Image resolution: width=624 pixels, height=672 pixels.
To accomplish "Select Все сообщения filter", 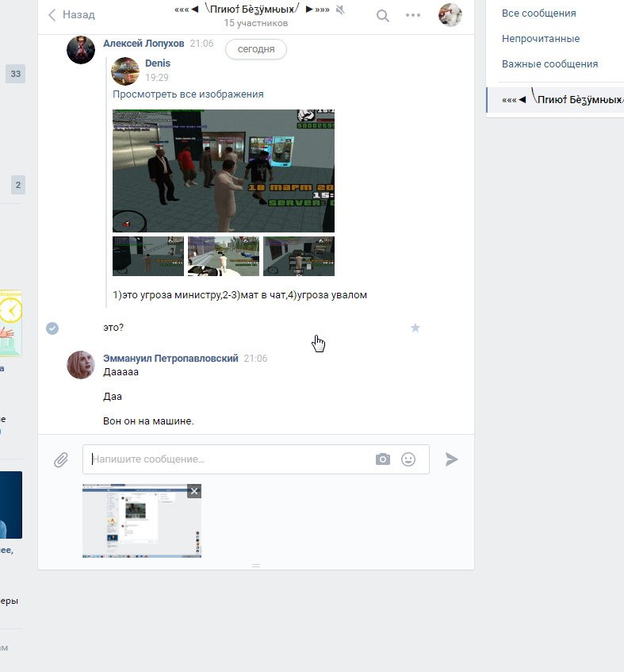I will tap(539, 13).
